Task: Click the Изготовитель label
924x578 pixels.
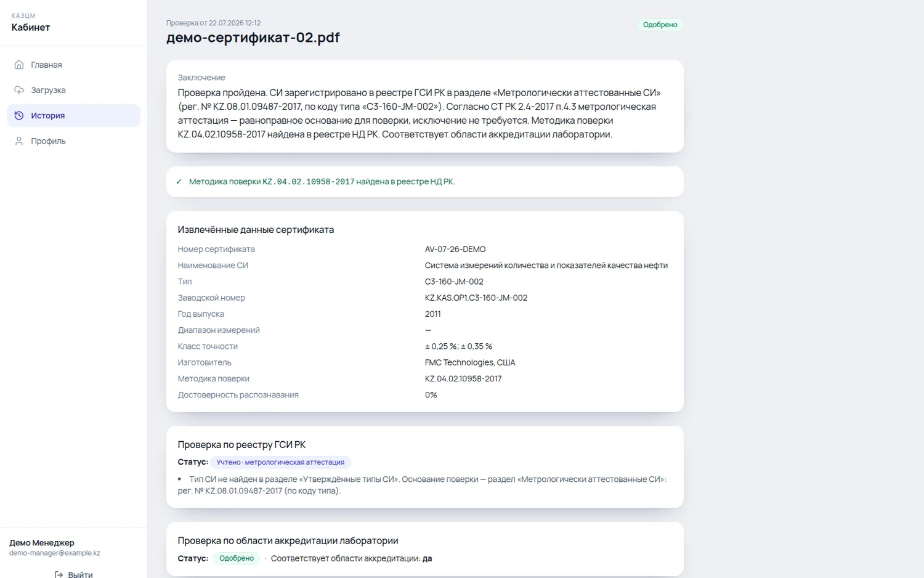Action: coord(205,362)
